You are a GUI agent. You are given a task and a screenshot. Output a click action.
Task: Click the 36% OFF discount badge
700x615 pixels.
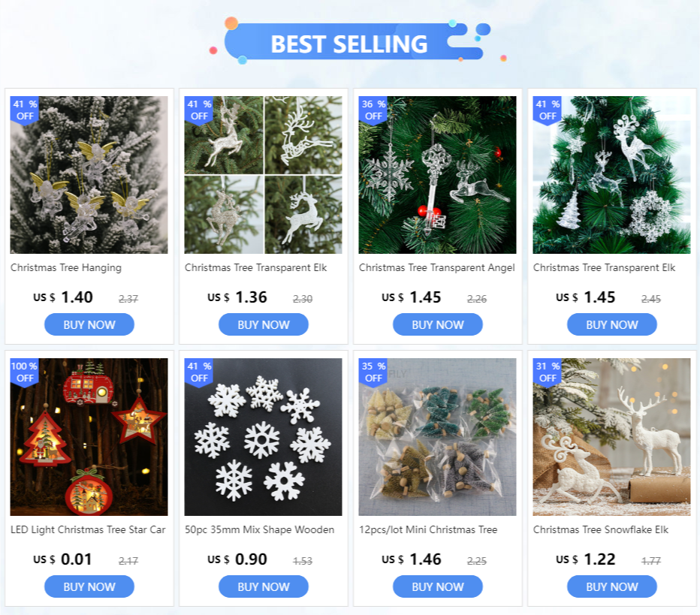[373, 110]
